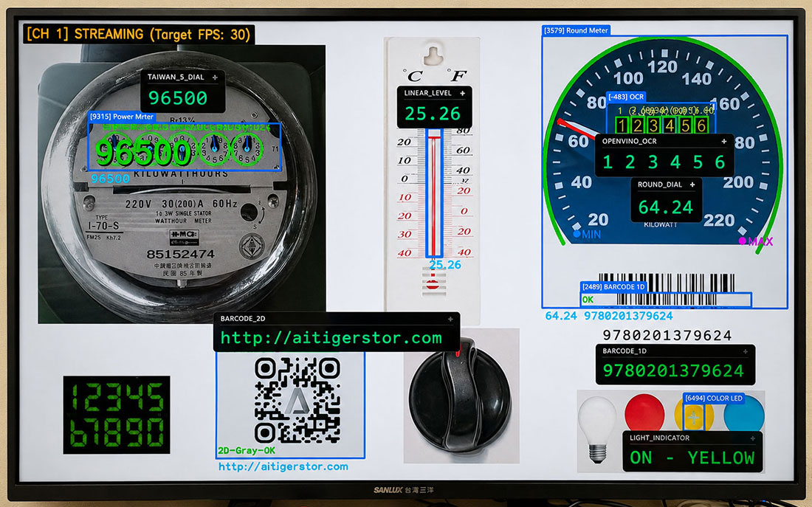812x507 pixels.
Task: Click the OCR digit box showing 6
Action: (701, 125)
